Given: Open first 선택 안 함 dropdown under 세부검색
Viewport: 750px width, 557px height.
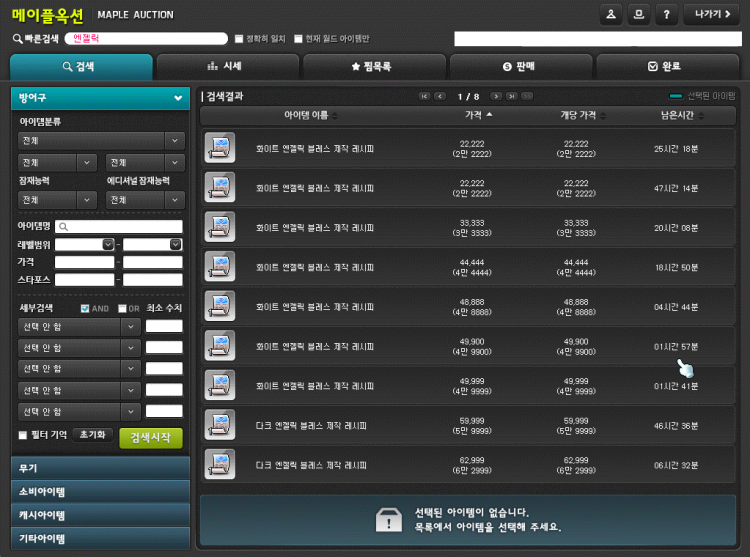Looking at the screenshot, I should (x=79, y=327).
